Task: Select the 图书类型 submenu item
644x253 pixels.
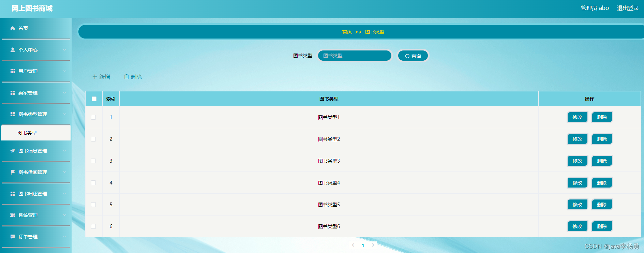Action: [x=36, y=133]
